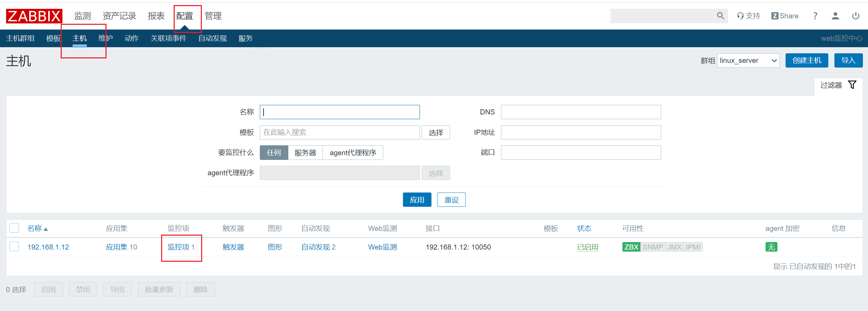Tick the select-all hosts checkbox

pos(14,228)
